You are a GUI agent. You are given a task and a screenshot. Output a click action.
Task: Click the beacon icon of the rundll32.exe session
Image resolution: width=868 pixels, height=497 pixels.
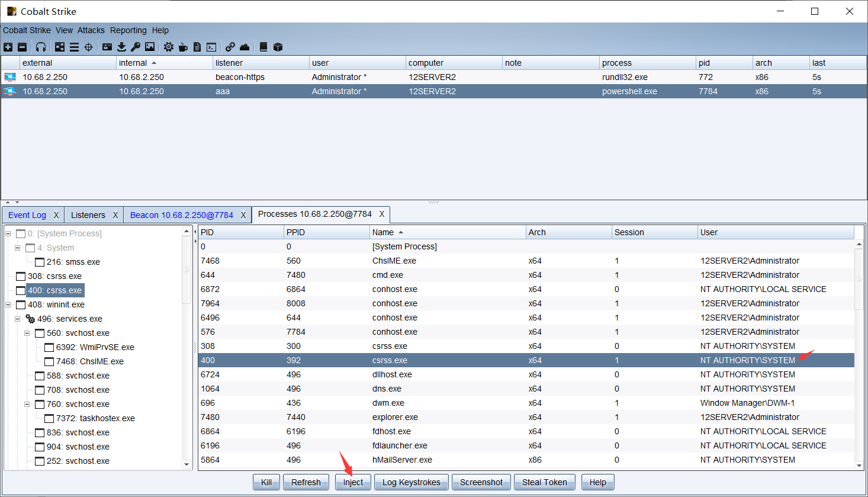(x=10, y=77)
